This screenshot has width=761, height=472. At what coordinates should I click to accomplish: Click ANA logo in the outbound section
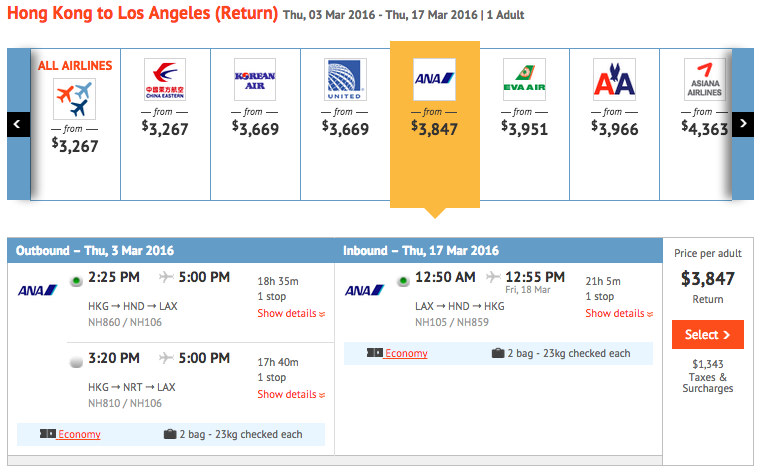click(37, 291)
